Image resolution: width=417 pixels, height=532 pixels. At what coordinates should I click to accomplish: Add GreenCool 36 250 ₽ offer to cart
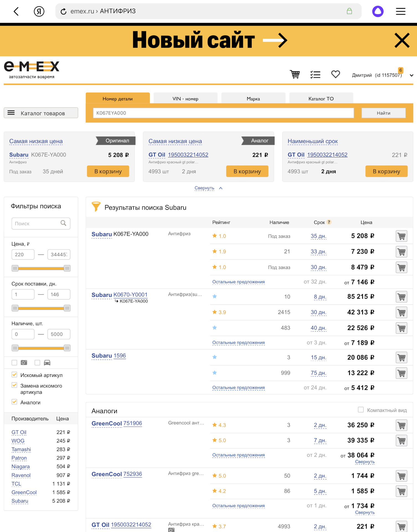(401, 425)
